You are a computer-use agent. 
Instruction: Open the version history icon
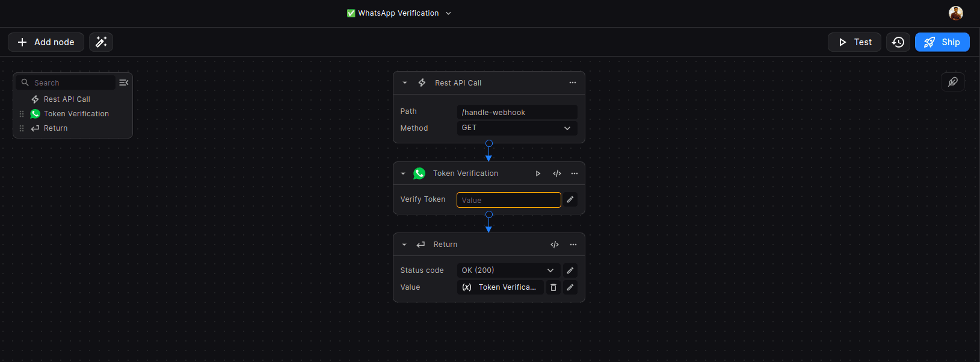pyautogui.click(x=898, y=42)
